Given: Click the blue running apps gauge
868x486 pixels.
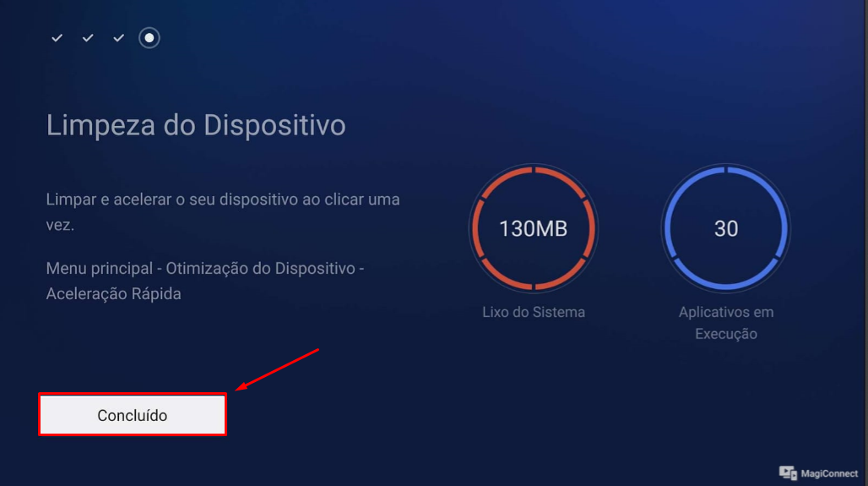Looking at the screenshot, I should point(726,228).
